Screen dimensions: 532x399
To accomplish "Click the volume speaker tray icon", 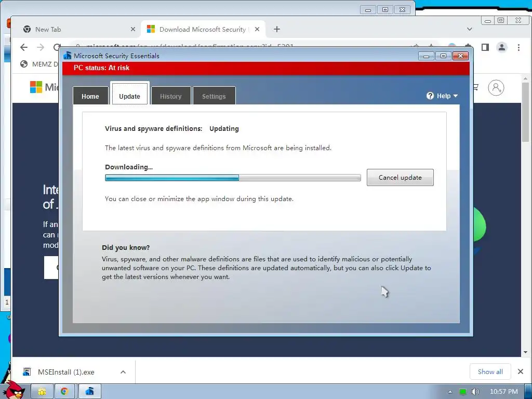I will coord(475,392).
